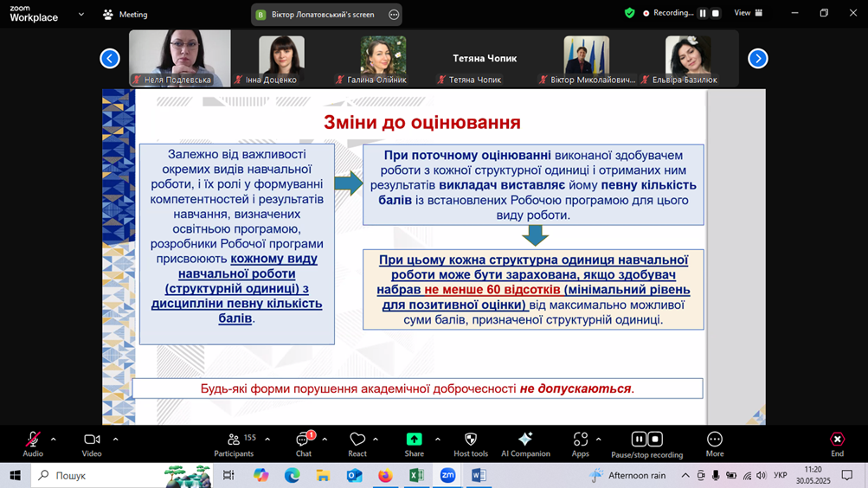Open the Apps panel
The width and height of the screenshot is (868, 488).
pos(580,444)
